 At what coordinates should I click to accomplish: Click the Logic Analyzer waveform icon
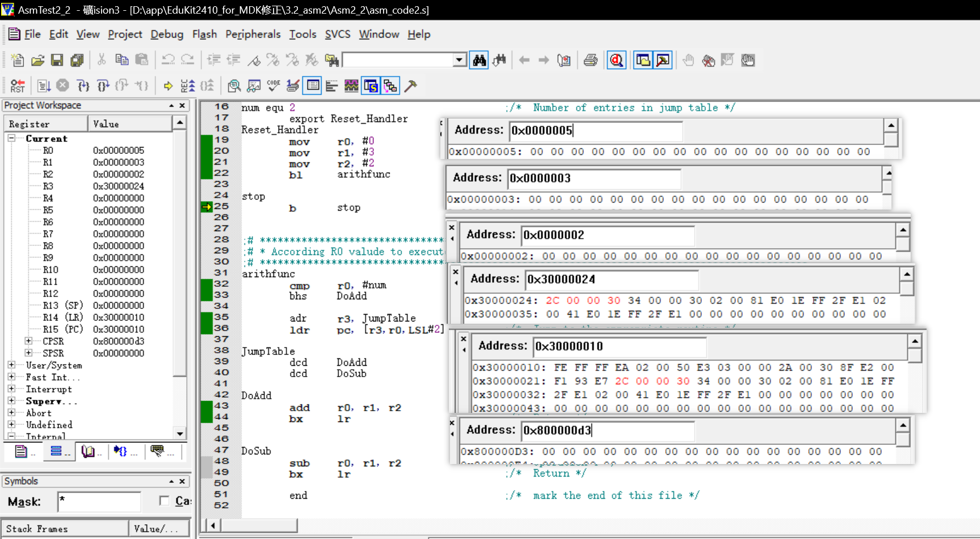pos(351,86)
